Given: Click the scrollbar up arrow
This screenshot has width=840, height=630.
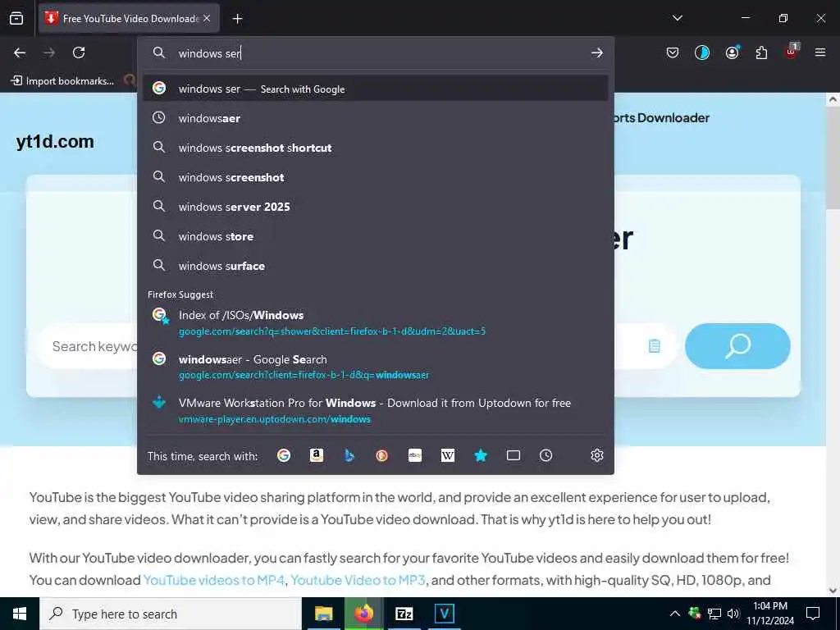Looking at the screenshot, I should coord(833,99).
